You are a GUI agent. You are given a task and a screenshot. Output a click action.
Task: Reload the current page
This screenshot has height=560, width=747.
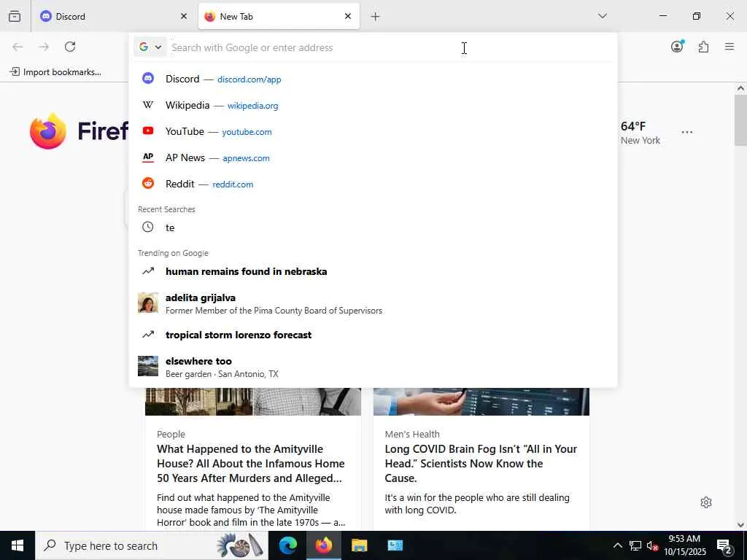70,47
